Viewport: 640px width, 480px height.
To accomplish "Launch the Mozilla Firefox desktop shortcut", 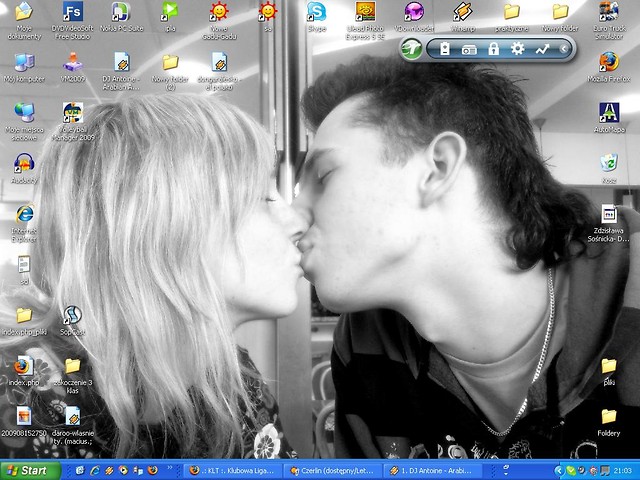I will click(x=609, y=68).
